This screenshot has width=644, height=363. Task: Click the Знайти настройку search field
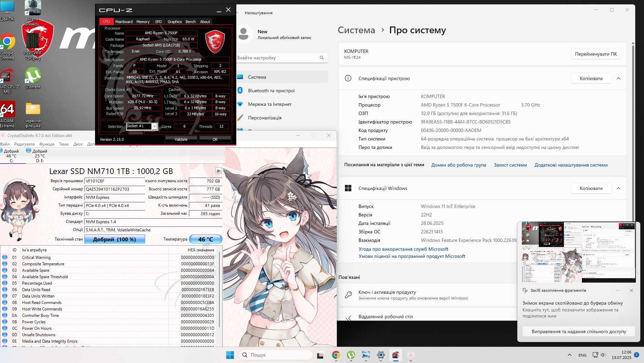282,58
